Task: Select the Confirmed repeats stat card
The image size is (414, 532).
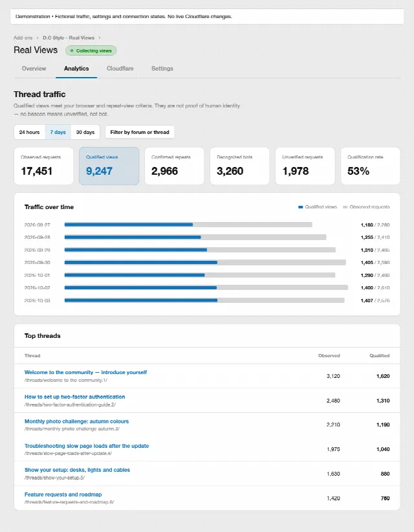Action: coord(174,166)
